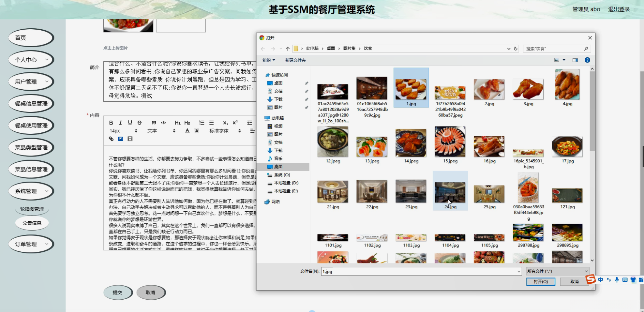644x312 pixels.
Task: Toggle strikethrough text formatting
Action: [139, 123]
